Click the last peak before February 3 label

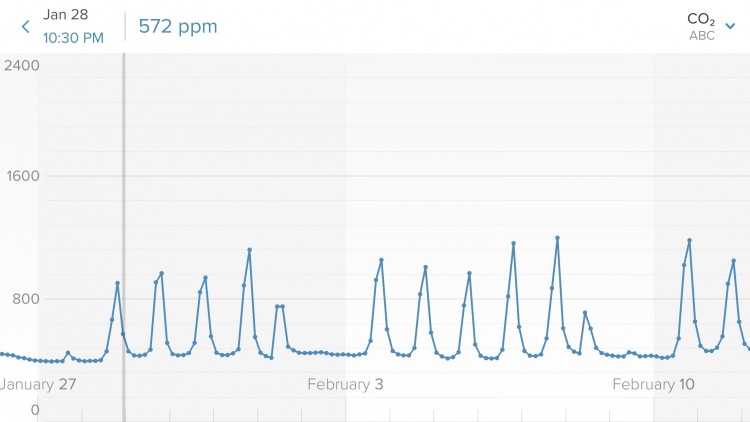click(249, 249)
